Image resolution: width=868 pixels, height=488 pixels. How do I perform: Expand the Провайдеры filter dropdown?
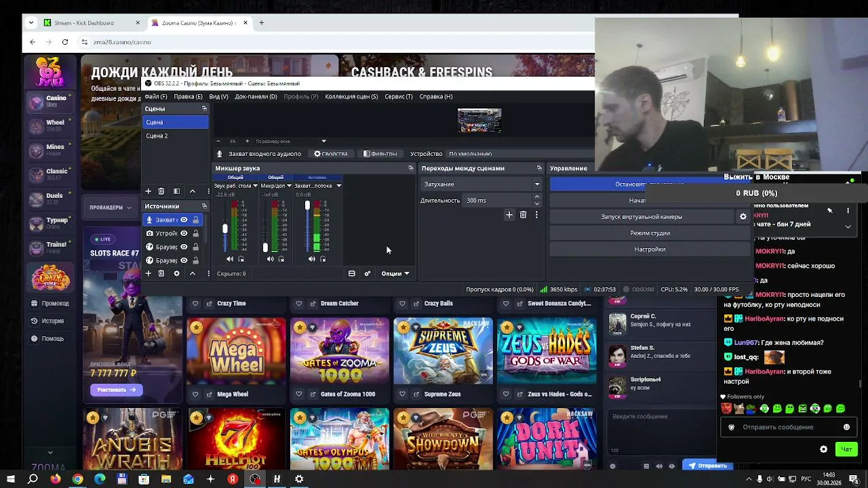pyautogui.click(x=111, y=207)
